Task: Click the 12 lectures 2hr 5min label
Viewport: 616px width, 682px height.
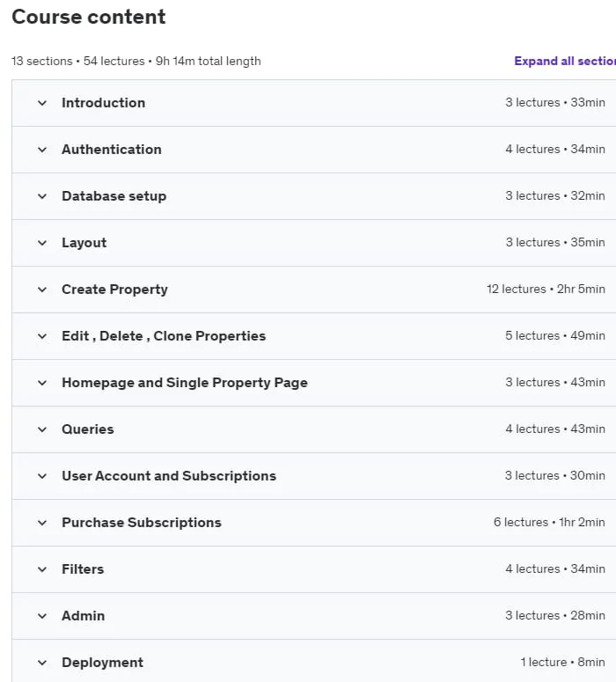Action: pos(546,290)
